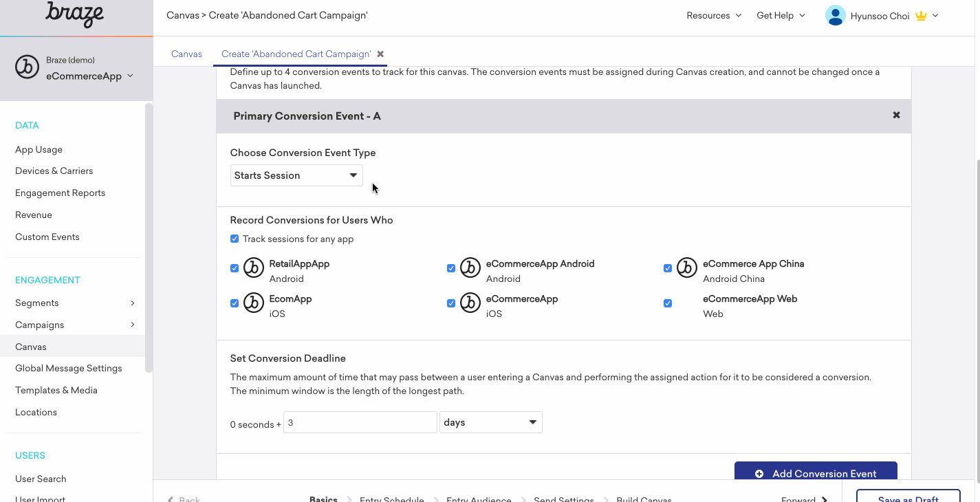Click the Forward arrow icon
Screen dimensions: 980x502
[x=825, y=499]
